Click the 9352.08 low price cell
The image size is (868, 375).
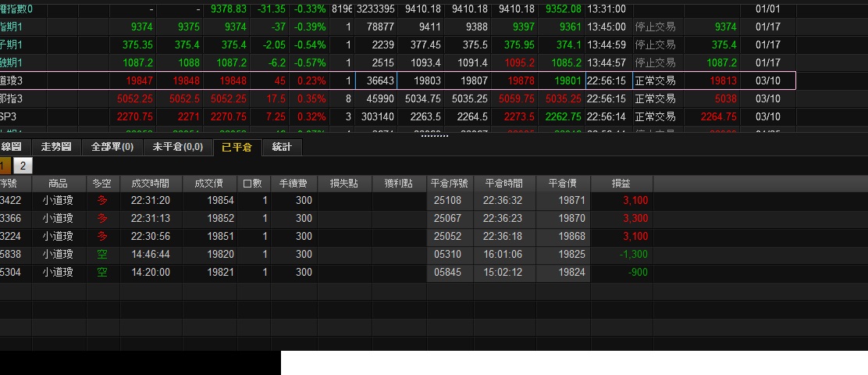564,9
